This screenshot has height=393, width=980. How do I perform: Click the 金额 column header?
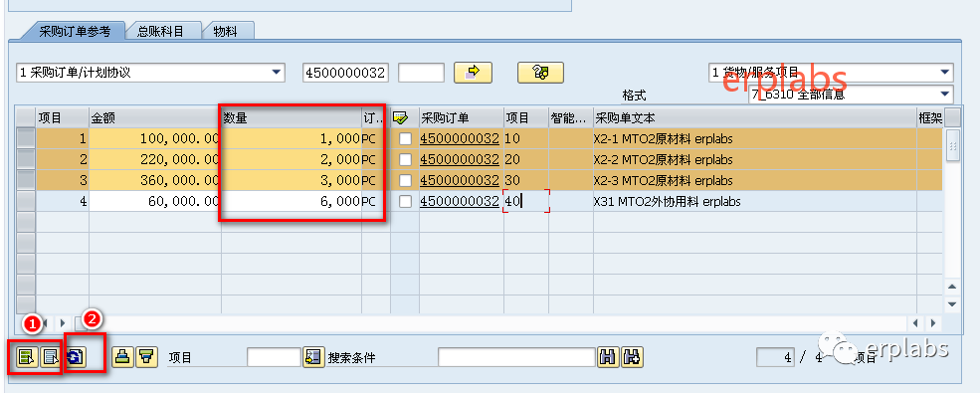[x=155, y=117]
